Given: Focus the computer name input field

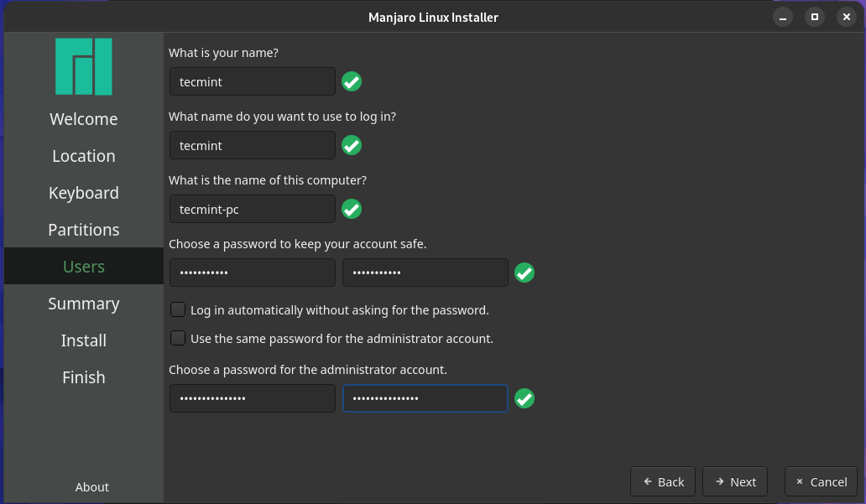Looking at the screenshot, I should [253, 210].
